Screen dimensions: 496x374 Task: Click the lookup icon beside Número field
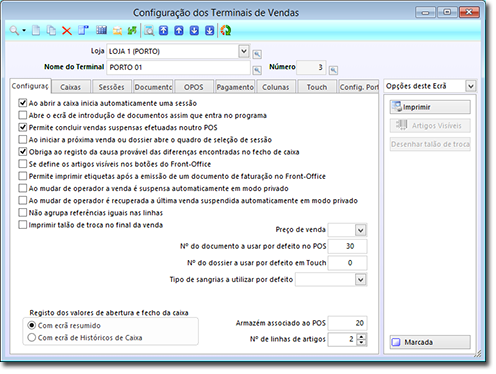[333, 70]
